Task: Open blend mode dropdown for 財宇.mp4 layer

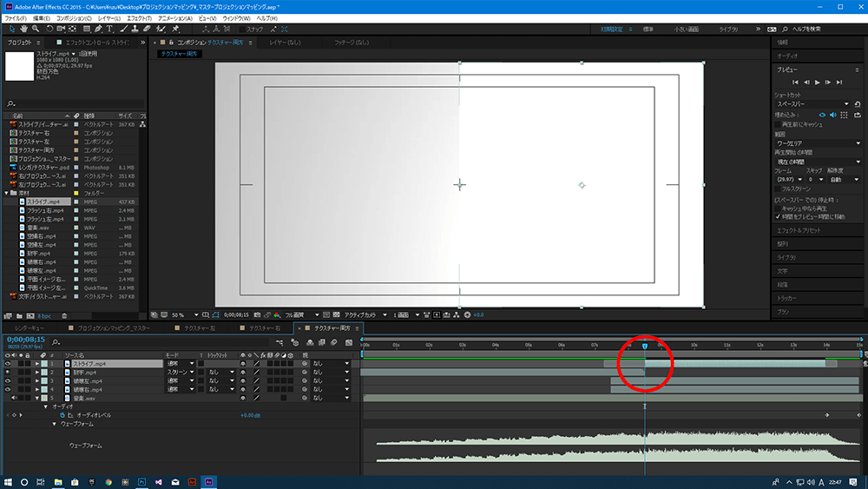Action: pyautogui.click(x=181, y=372)
